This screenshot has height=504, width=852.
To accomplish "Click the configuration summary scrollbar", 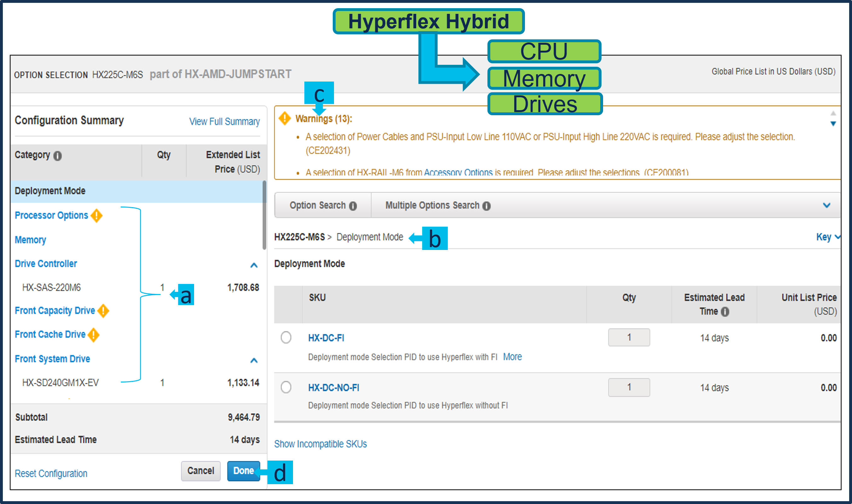I will 264,215.
